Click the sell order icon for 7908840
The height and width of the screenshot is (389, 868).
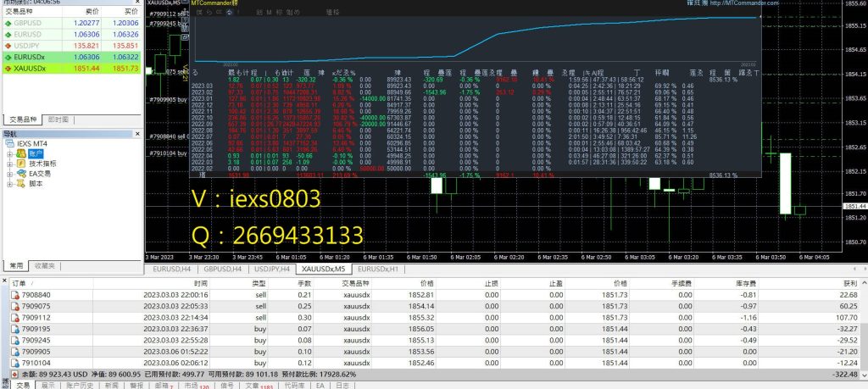[15, 294]
